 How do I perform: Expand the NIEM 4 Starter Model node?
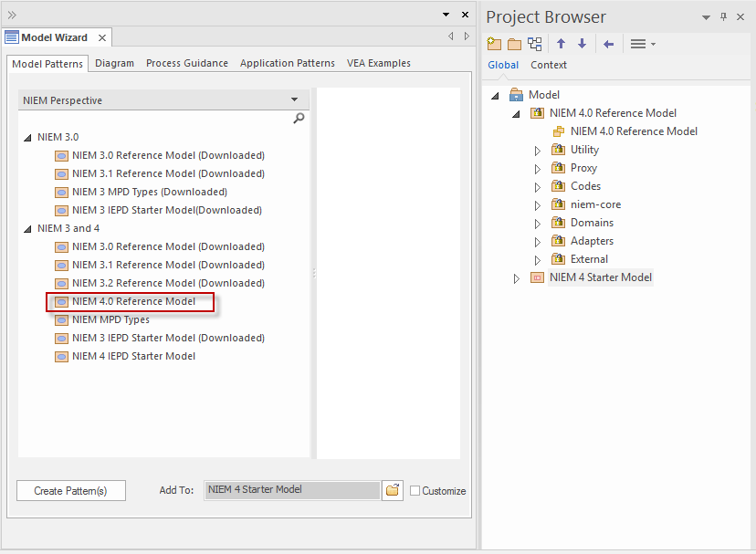tap(516, 278)
